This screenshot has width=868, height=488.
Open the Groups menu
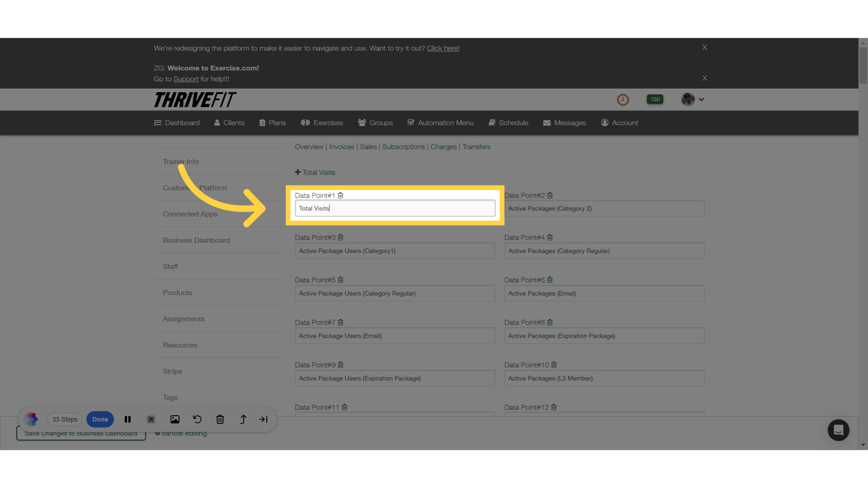click(376, 123)
